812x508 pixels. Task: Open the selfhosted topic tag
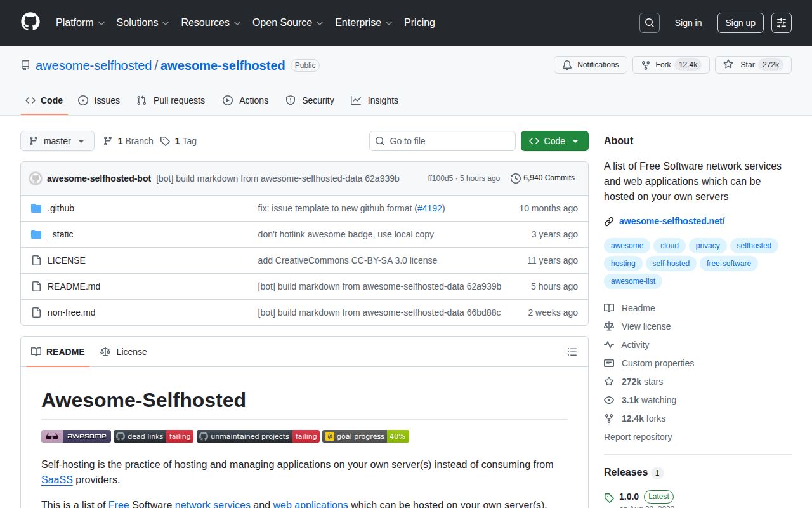coord(754,246)
